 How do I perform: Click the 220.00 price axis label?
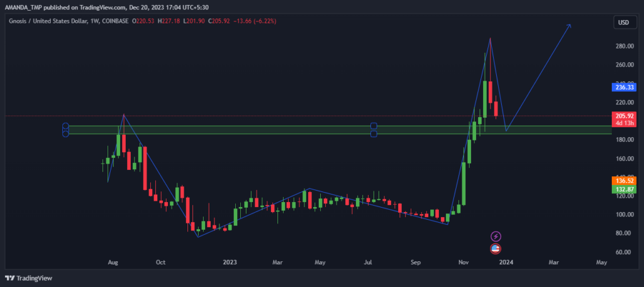coord(623,102)
